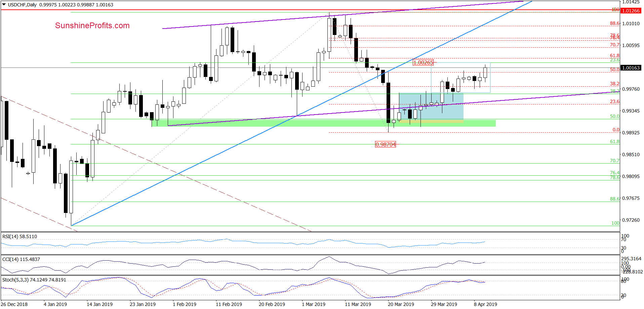
Task: Select the Stoch(5,3,3) indicator label
Action: [x=34, y=280]
